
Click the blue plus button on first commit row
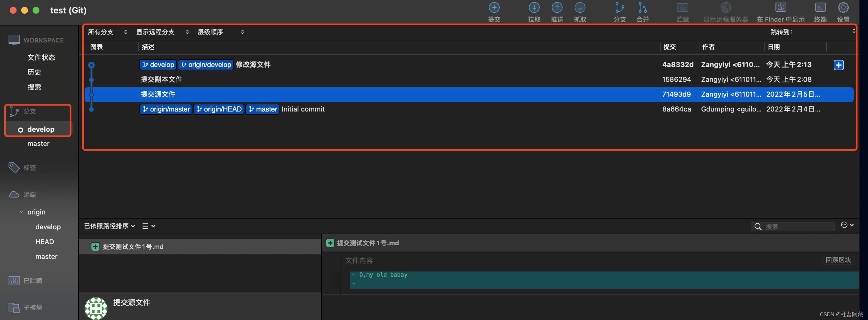tap(839, 65)
